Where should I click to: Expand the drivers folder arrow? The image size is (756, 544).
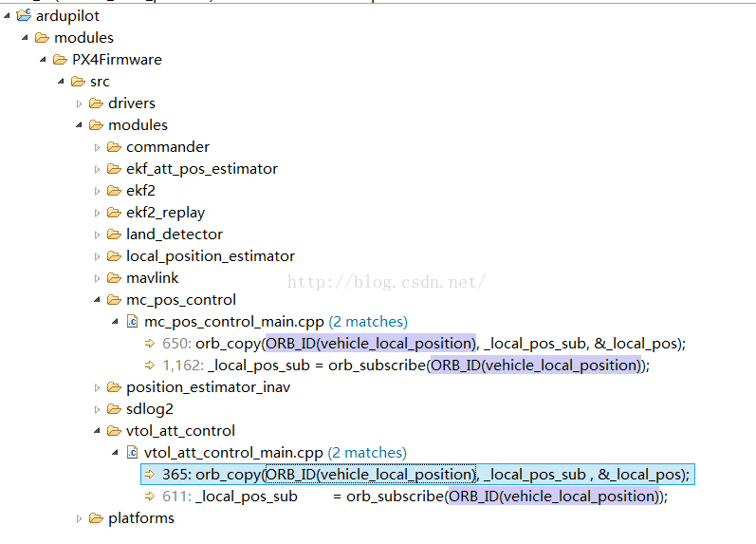point(79,103)
